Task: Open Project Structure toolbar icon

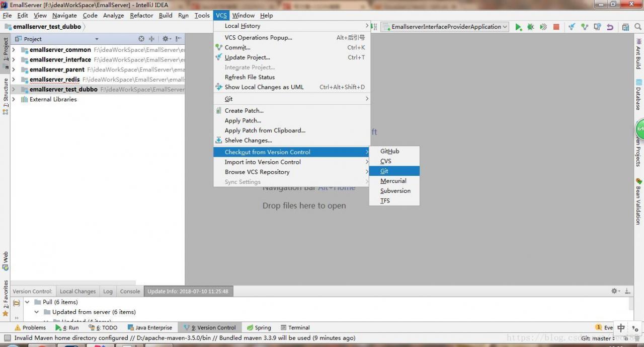Action: pos(625,27)
